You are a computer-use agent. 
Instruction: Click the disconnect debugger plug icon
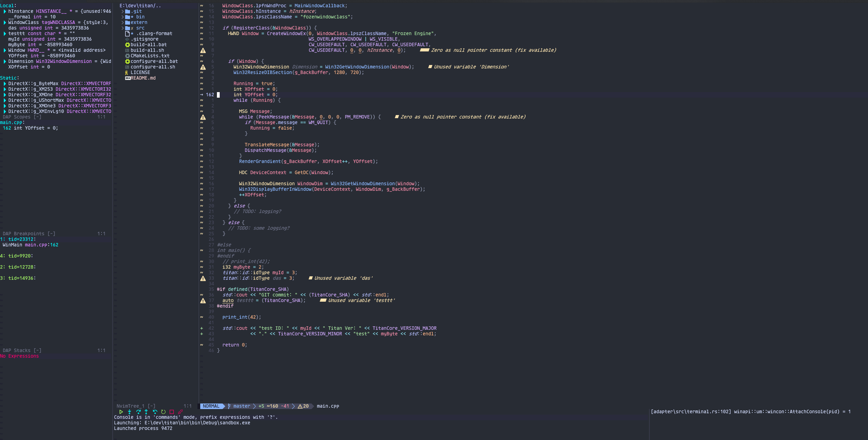click(x=180, y=412)
